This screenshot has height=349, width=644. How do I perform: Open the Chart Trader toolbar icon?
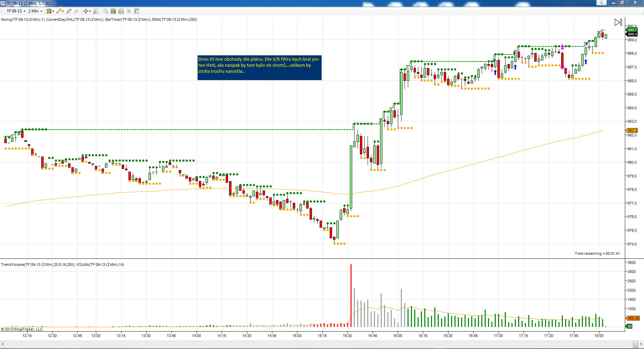(105, 11)
